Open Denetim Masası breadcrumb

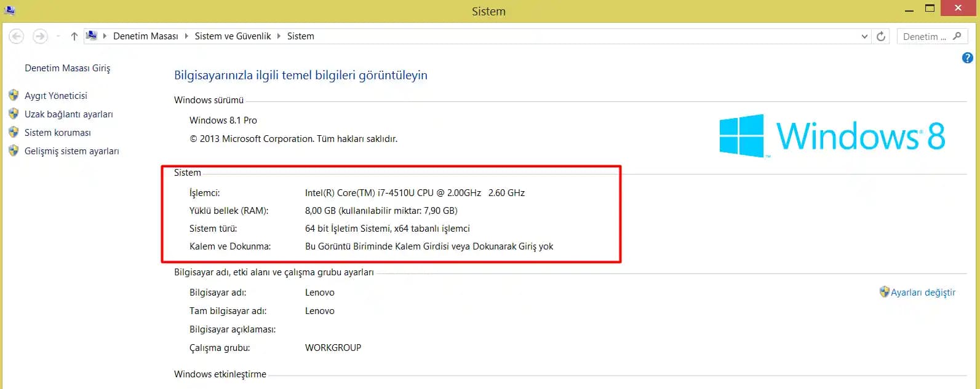(146, 36)
